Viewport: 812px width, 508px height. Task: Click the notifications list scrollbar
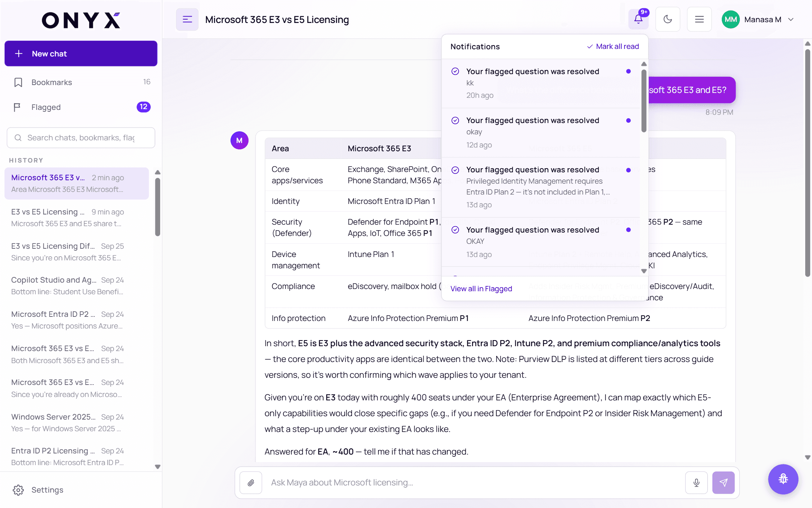click(644, 101)
